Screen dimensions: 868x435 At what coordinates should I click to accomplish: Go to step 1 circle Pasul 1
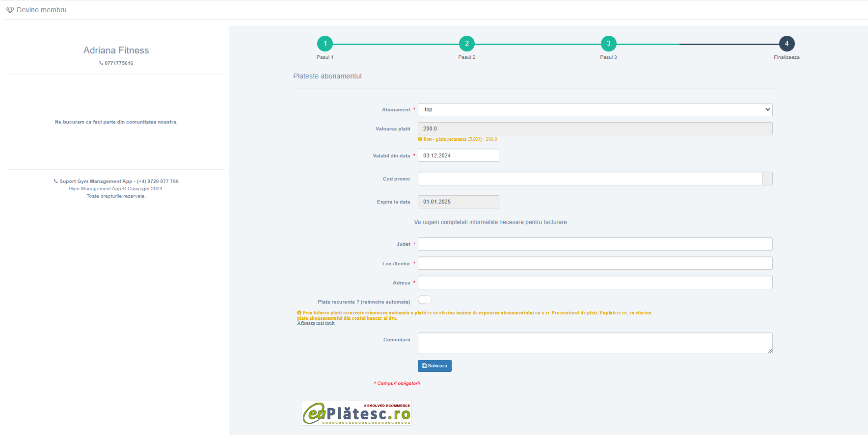tap(325, 44)
